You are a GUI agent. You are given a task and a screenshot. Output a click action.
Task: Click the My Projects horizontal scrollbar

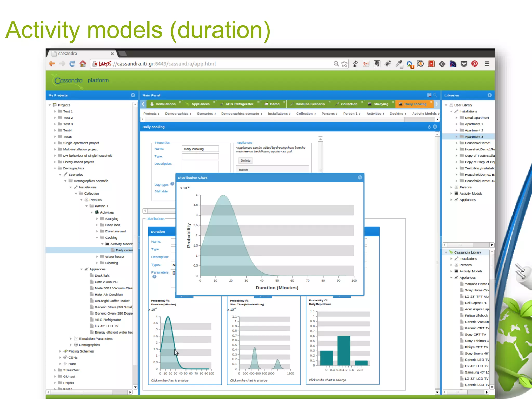pos(82,392)
